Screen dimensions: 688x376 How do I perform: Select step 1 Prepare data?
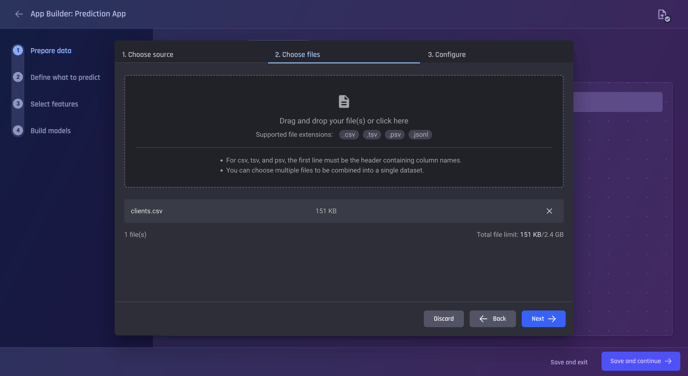point(51,50)
